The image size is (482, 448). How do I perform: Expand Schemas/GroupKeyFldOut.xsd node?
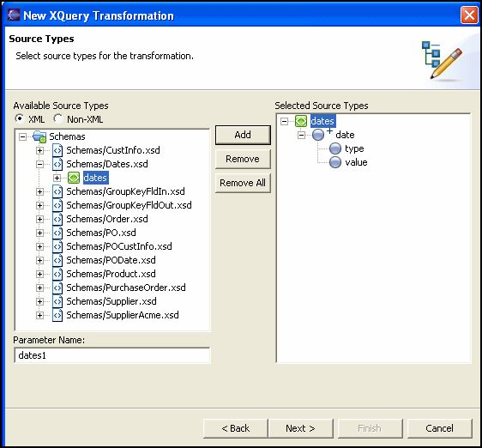click(x=39, y=205)
